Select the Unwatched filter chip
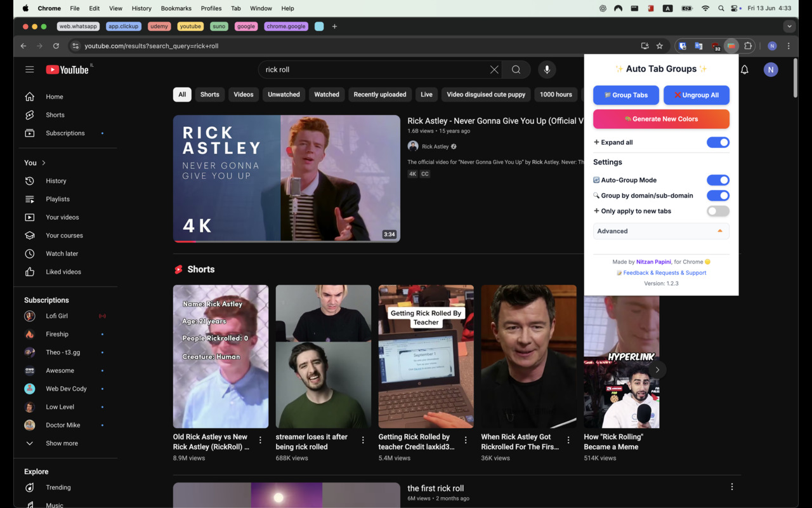This screenshot has width=812, height=508. pyautogui.click(x=284, y=95)
